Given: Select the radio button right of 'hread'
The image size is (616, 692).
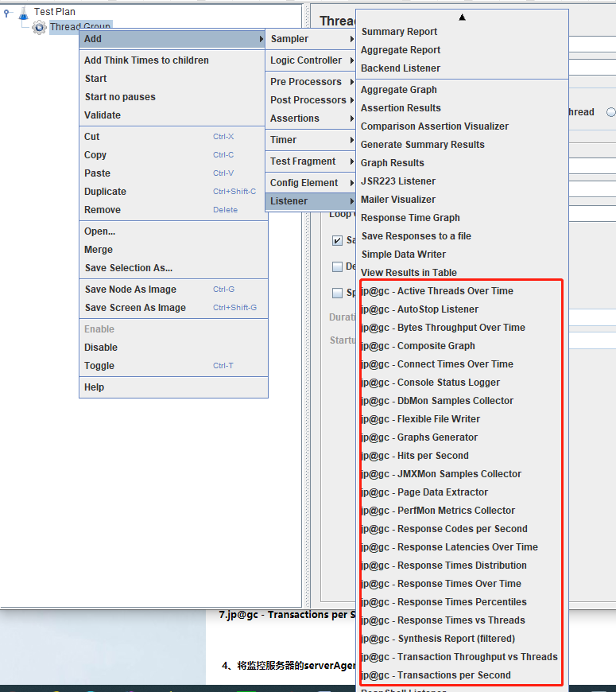Looking at the screenshot, I should pyautogui.click(x=611, y=112).
